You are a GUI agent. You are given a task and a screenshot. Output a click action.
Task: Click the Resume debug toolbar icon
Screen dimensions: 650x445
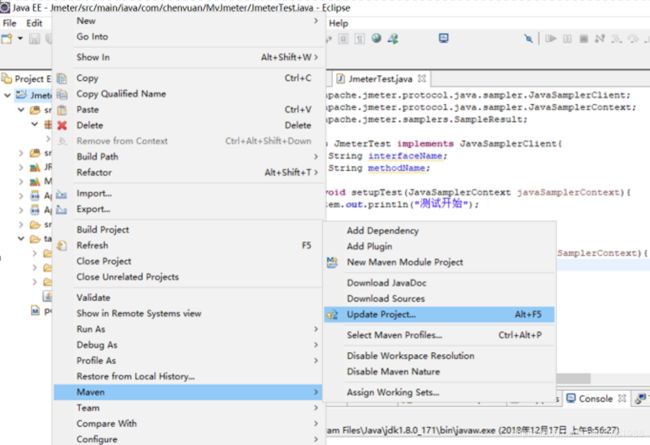551,39
